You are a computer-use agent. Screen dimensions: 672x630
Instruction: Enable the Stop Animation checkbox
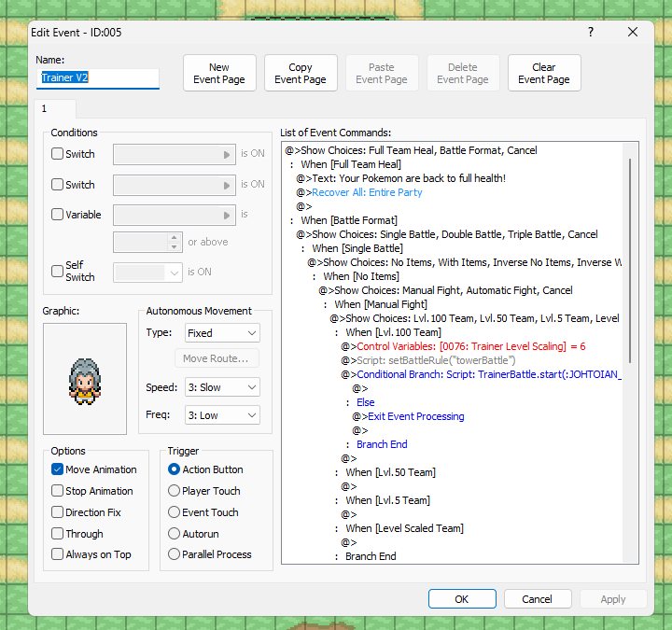(58, 491)
